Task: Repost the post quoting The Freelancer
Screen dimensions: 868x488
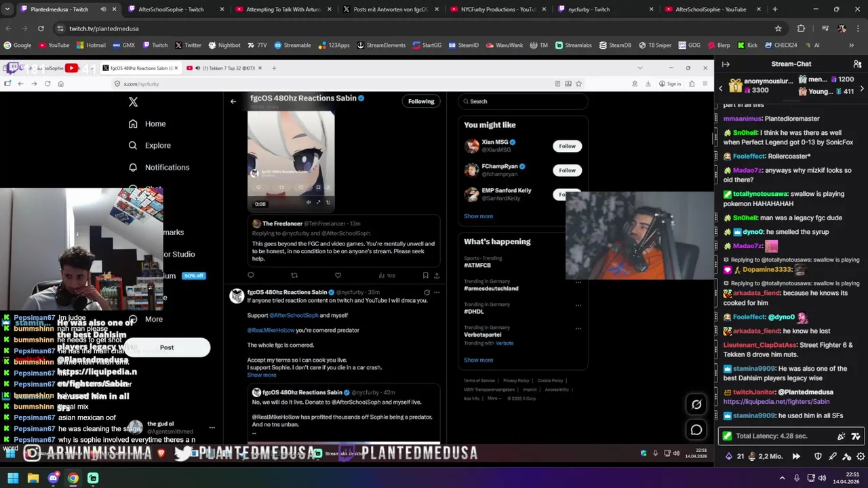Action: point(294,275)
